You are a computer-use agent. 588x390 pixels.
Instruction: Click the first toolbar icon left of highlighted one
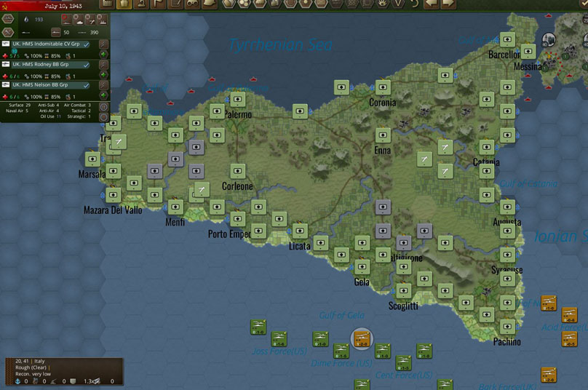(x=107, y=4)
